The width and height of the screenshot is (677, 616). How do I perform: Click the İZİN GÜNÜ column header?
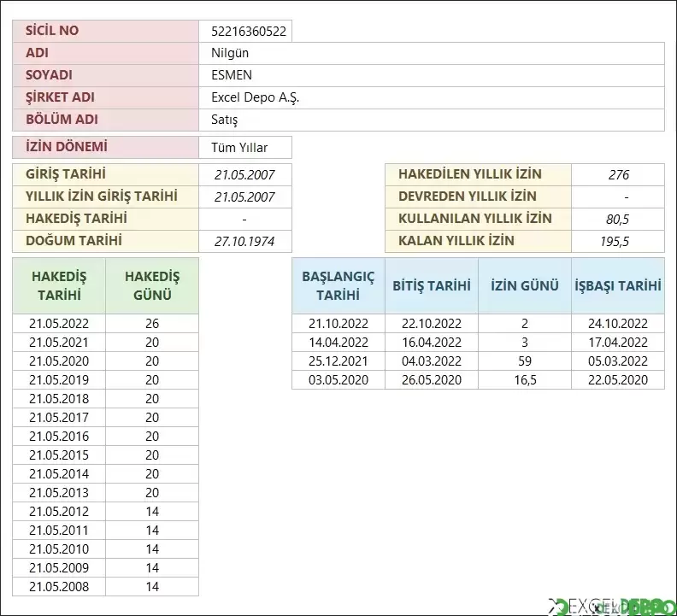525,285
